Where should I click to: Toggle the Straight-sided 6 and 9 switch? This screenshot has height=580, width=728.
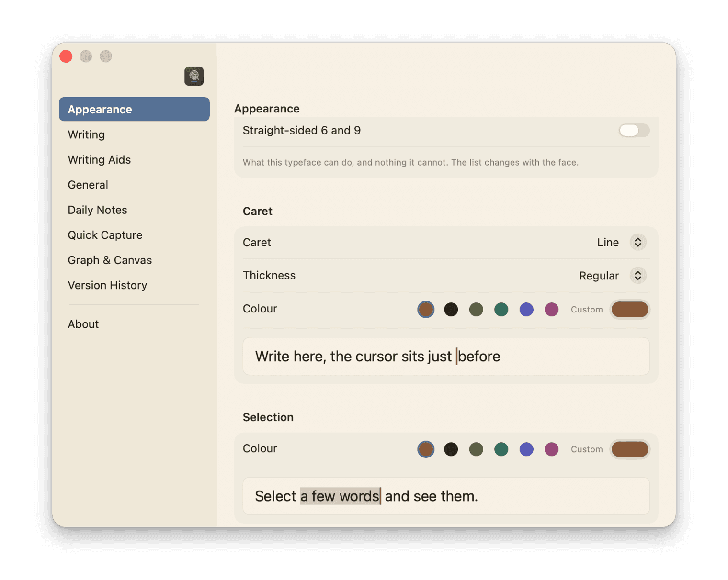point(634,130)
